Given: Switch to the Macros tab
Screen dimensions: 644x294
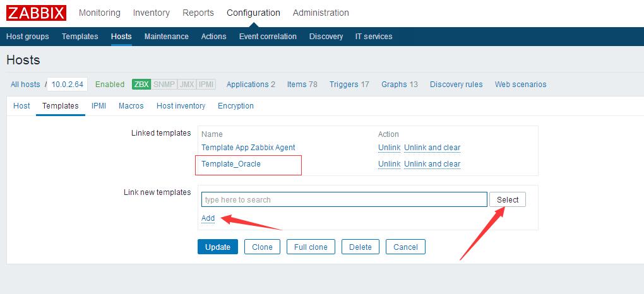Looking at the screenshot, I should pyautogui.click(x=131, y=105).
